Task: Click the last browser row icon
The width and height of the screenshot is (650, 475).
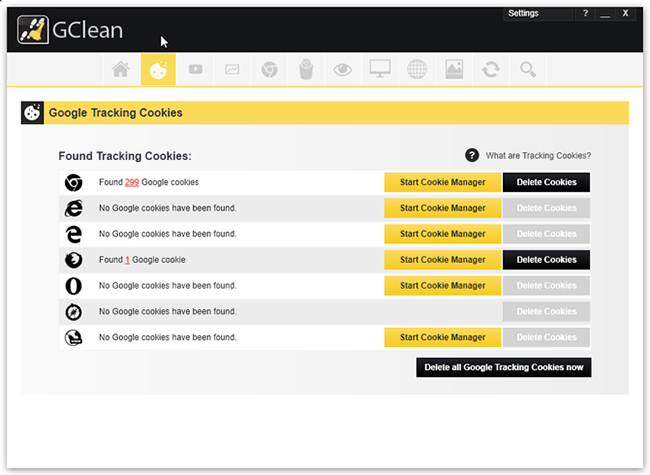Action: point(73,337)
